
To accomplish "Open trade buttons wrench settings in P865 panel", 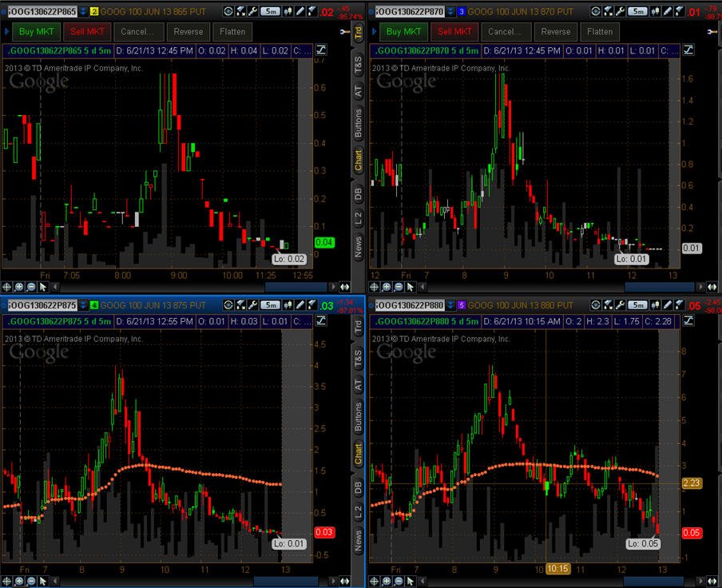I will (x=344, y=31).
